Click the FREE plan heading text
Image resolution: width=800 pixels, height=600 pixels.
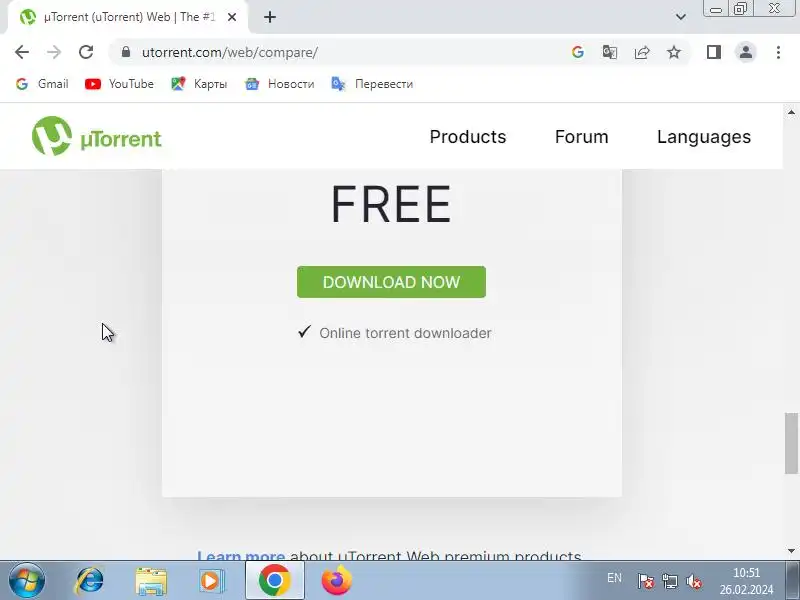click(x=391, y=205)
